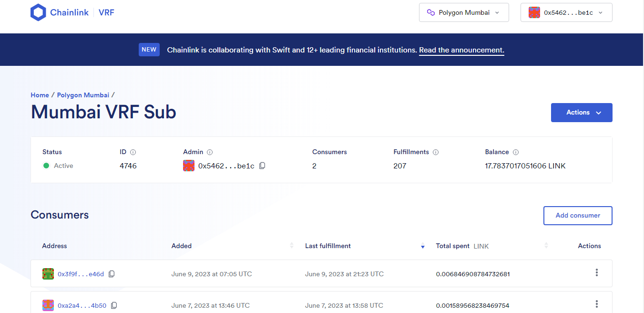Go to the Polygon Mumbai breadcrumb
Viewport: 644px width, 313px height.
83,95
